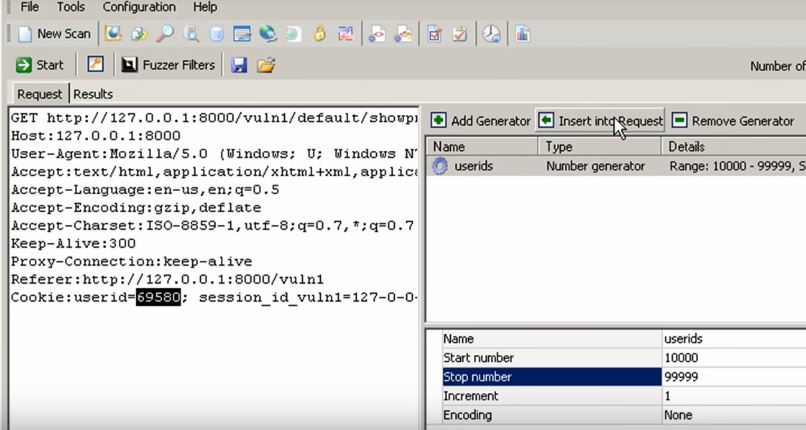Select the userids generator row
This screenshot has width=806, height=430.
pyautogui.click(x=616, y=166)
